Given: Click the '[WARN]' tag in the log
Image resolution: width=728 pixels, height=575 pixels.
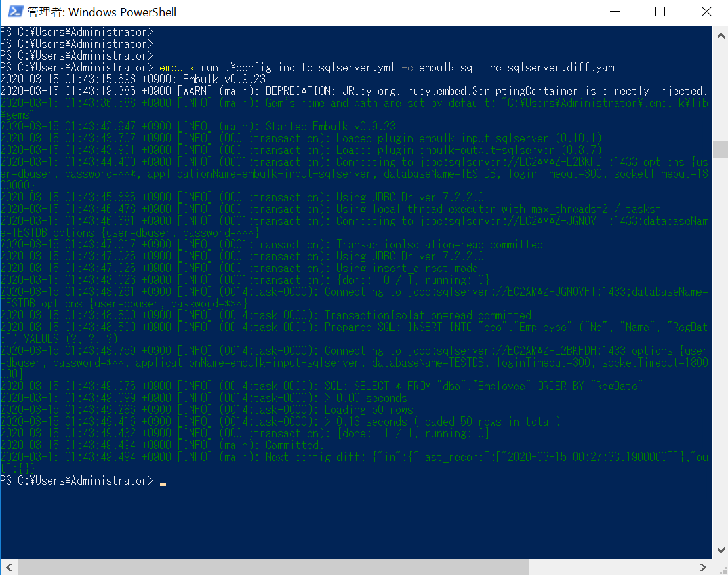Looking at the screenshot, I should [195, 91].
